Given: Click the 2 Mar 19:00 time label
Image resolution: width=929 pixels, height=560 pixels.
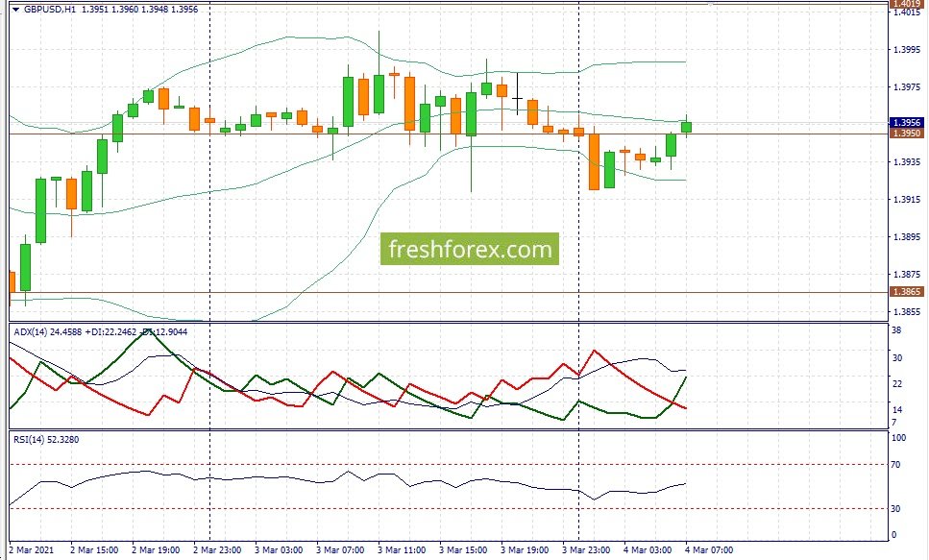Looking at the screenshot, I should tap(156, 550).
